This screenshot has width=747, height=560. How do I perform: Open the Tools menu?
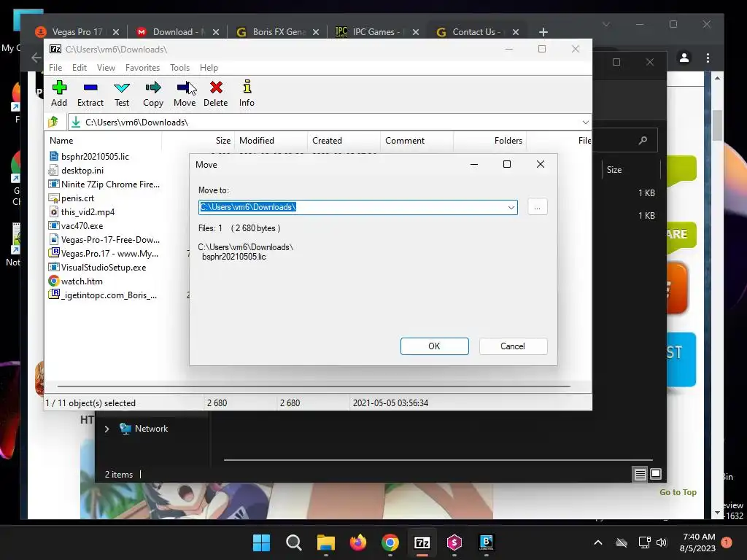179,68
